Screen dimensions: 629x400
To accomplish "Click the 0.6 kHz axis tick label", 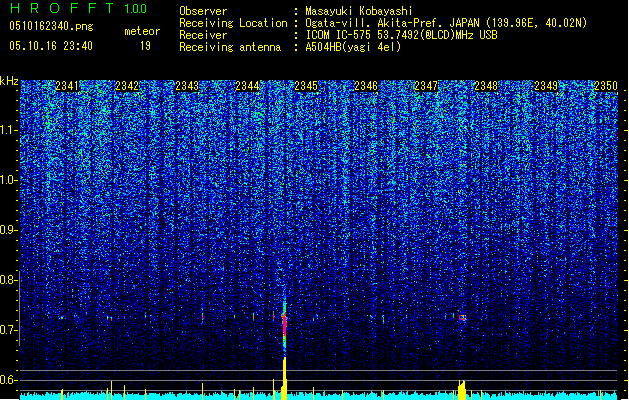I will pos(8,380).
